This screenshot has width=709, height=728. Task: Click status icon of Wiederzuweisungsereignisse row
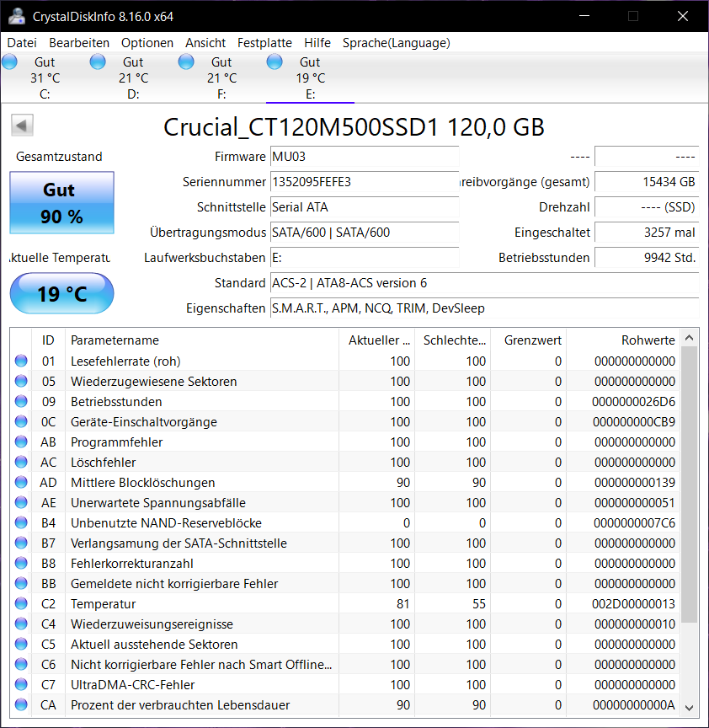[21, 623]
